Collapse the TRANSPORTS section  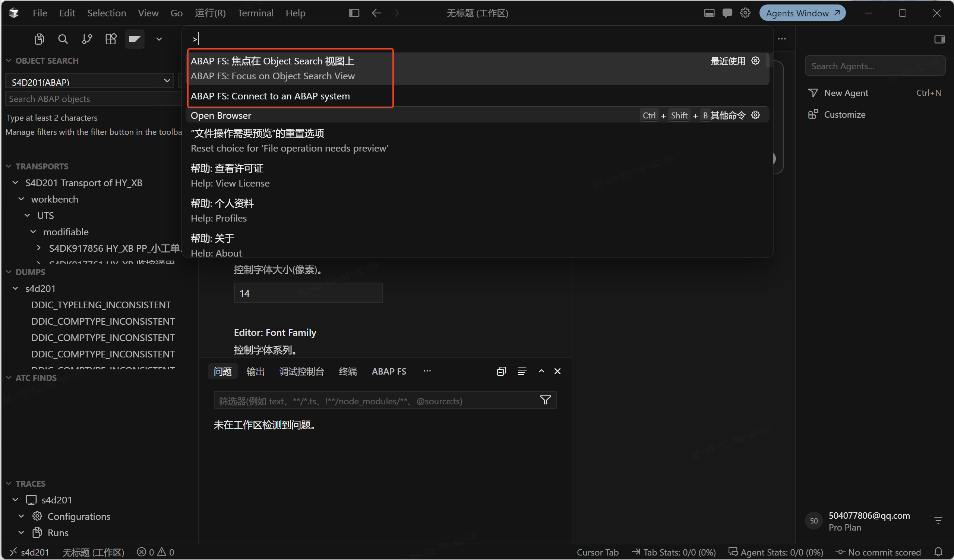tap(9, 166)
